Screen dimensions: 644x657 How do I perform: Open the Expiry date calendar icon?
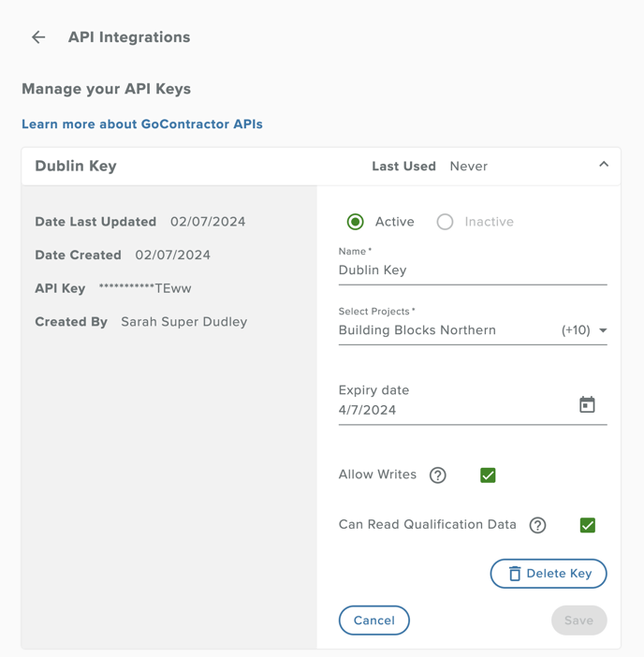point(587,404)
